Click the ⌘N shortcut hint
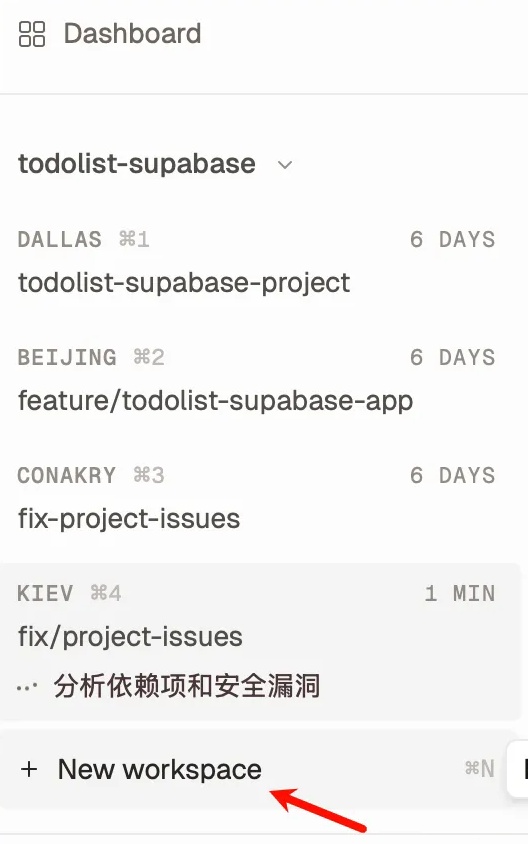Screen dimensions: 528x844 (x=480, y=769)
